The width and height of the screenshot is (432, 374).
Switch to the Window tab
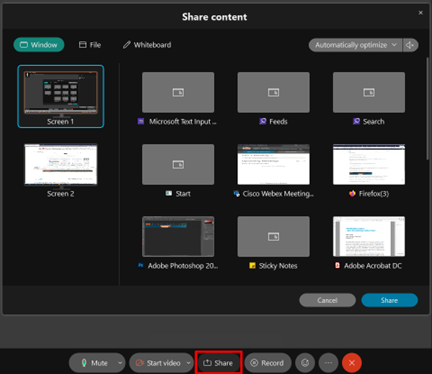pyautogui.click(x=39, y=45)
